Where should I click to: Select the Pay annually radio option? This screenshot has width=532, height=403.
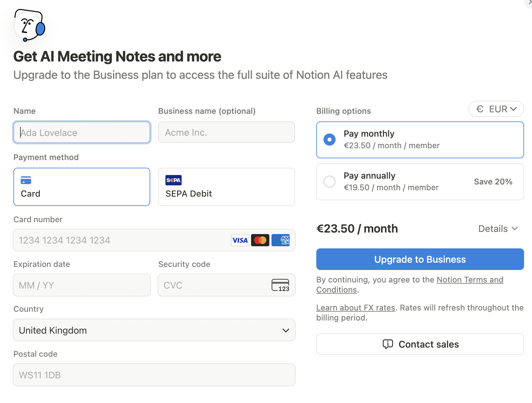click(420, 182)
